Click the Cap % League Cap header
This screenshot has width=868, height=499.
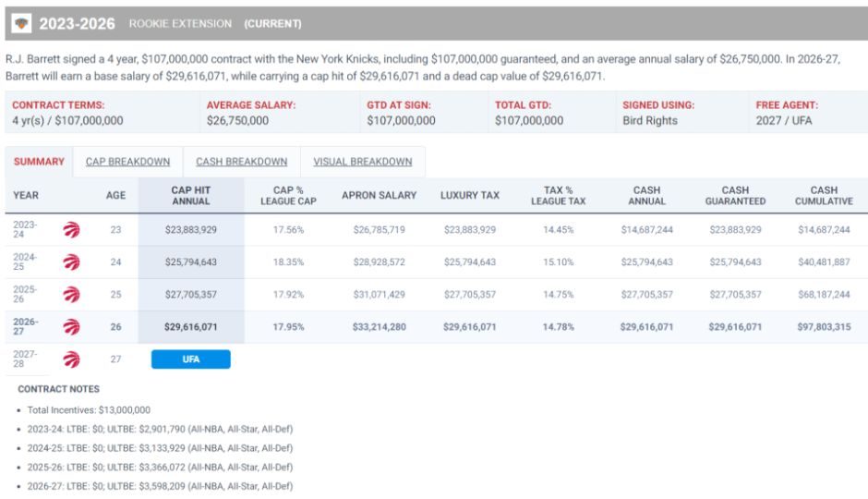click(x=288, y=196)
